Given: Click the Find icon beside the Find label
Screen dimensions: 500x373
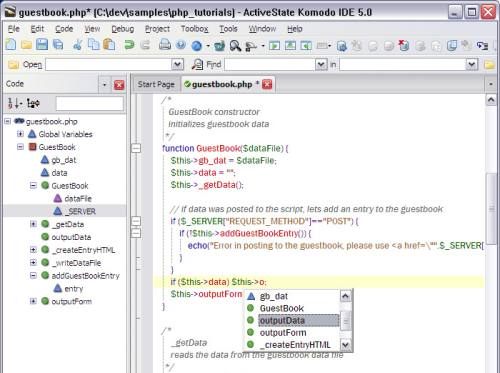Looking at the screenshot, I should [x=197, y=64].
